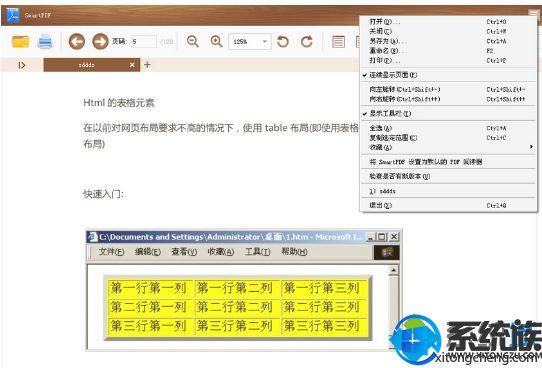
Task: Select 重命名 (Rename) menu entry
Action: 449,51
